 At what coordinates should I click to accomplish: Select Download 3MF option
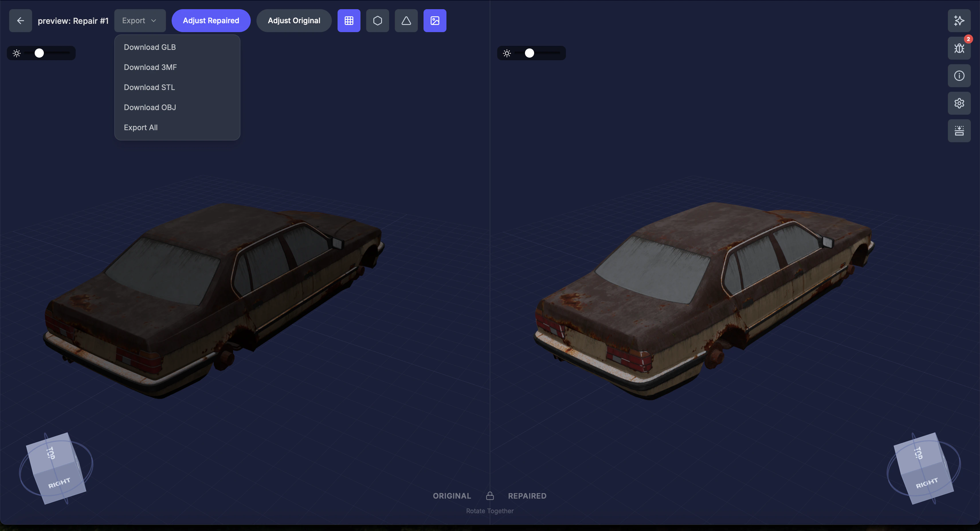pos(150,67)
